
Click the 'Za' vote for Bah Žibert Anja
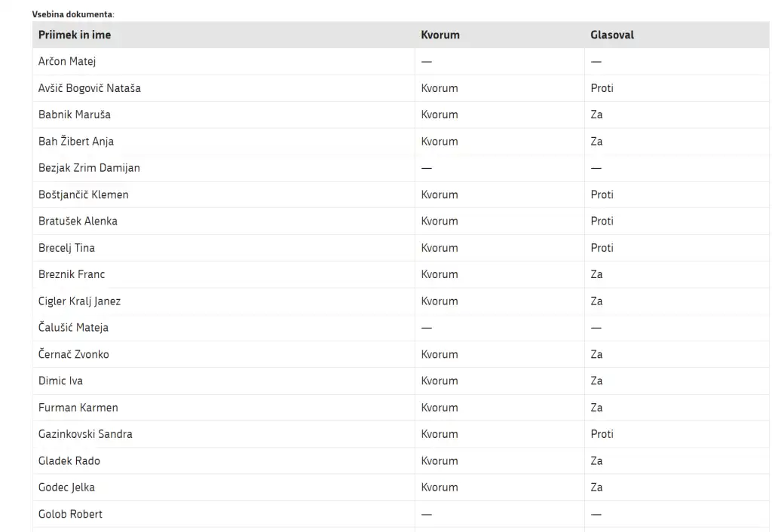coord(596,142)
